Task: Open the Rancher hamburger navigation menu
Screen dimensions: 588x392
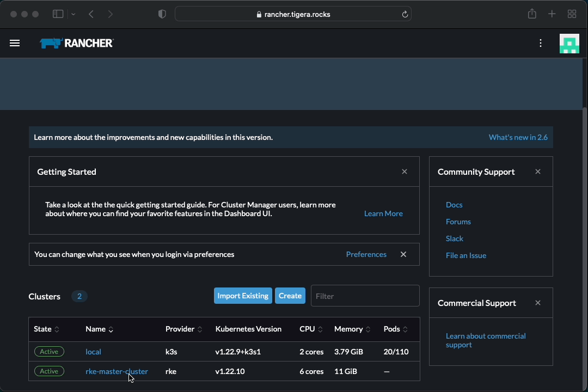Action: tap(15, 43)
